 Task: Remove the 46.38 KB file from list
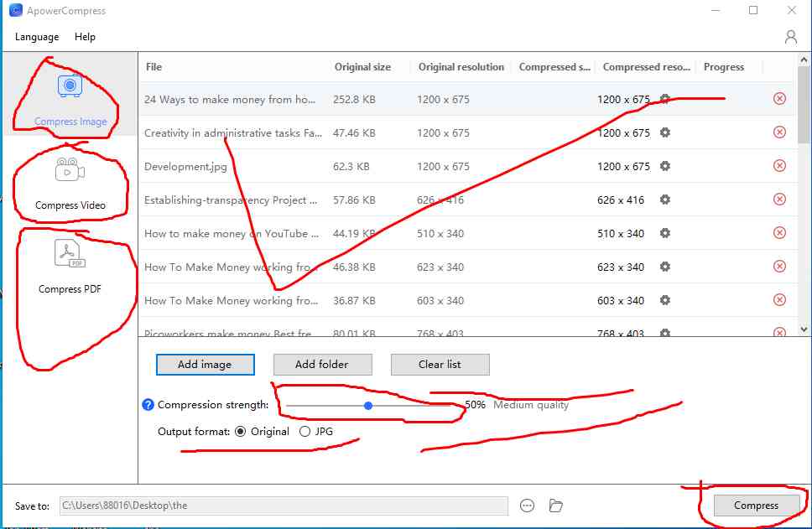pyautogui.click(x=779, y=266)
